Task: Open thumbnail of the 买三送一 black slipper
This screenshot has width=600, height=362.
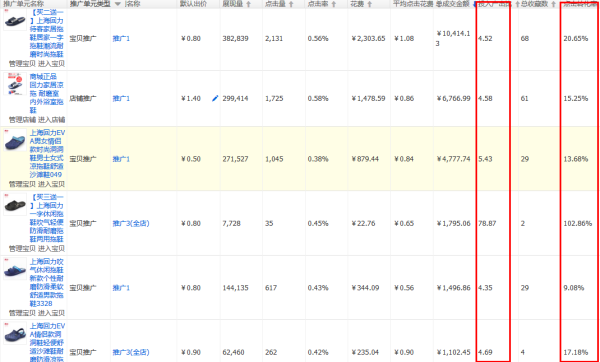Action: pos(15,205)
